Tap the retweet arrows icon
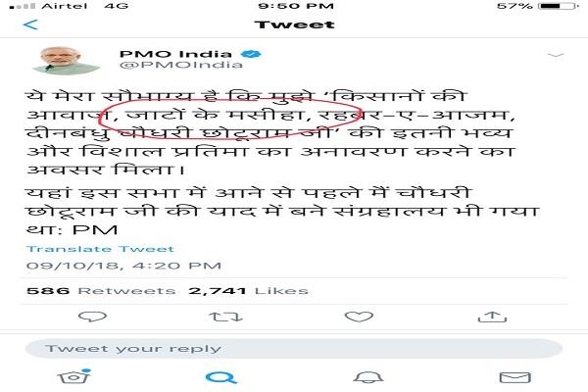The width and height of the screenshot is (588, 392). tap(225, 317)
